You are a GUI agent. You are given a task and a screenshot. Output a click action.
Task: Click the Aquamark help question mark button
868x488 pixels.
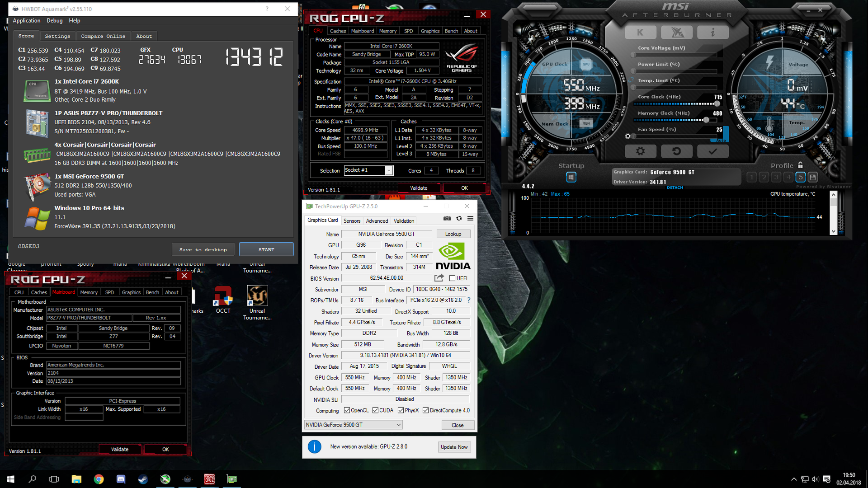(x=267, y=9)
